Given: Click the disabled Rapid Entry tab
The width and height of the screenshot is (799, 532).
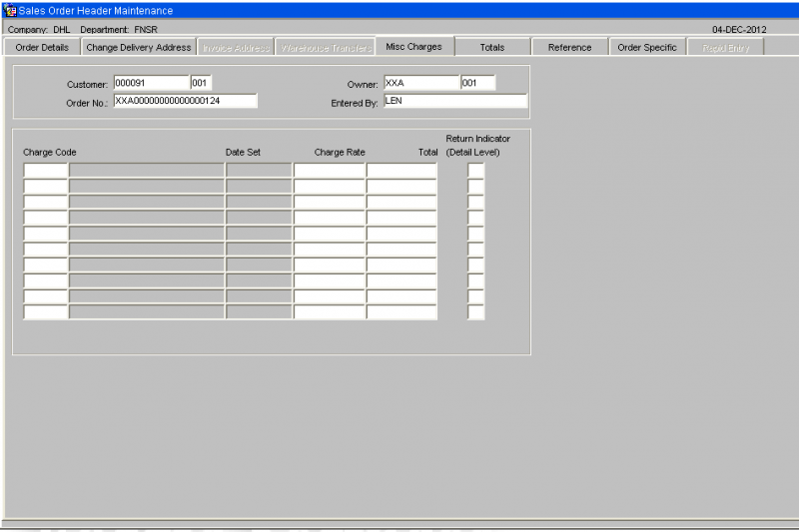Looking at the screenshot, I should [x=726, y=48].
